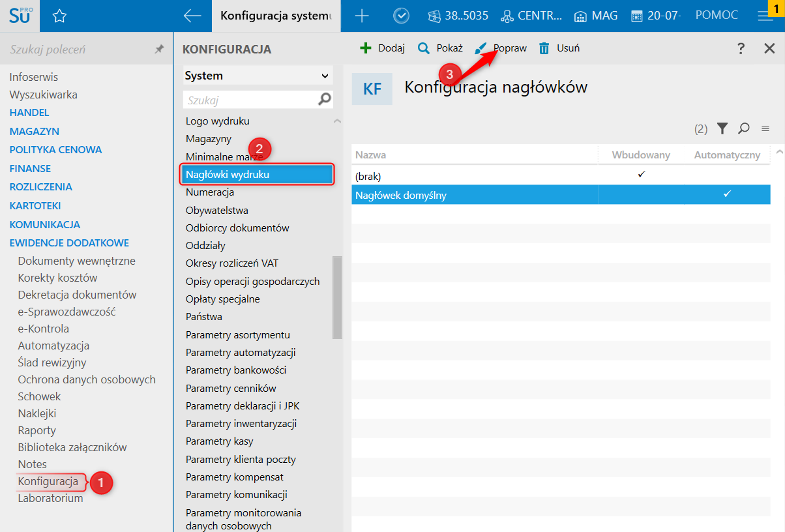Click the Szukaj field in configuration panel
The width and height of the screenshot is (785, 532).
pos(251,100)
